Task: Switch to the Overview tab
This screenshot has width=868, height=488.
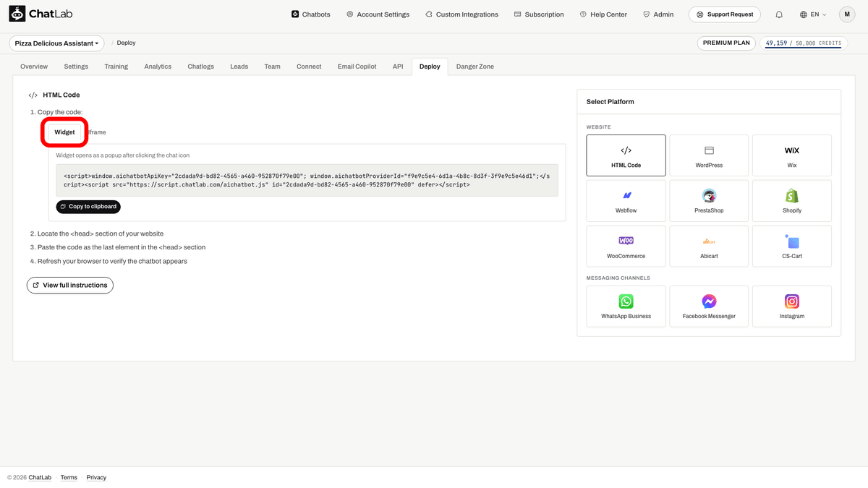Action: pyautogui.click(x=34, y=67)
